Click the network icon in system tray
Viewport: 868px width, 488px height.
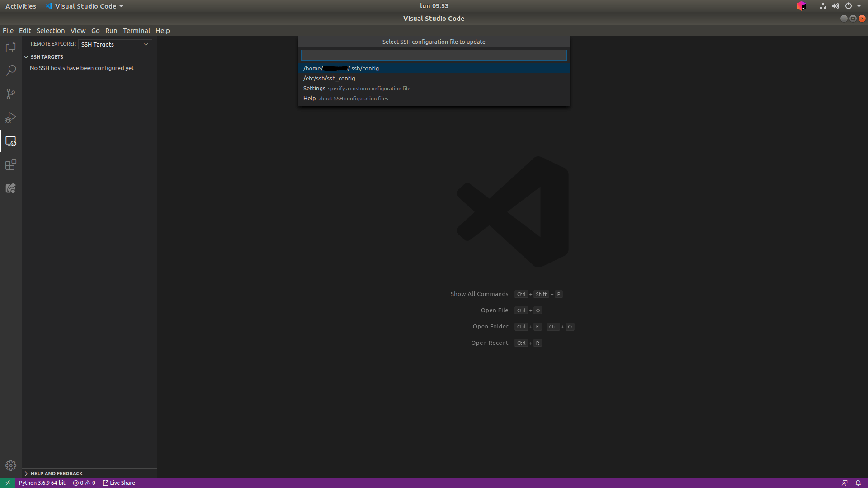click(823, 6)
